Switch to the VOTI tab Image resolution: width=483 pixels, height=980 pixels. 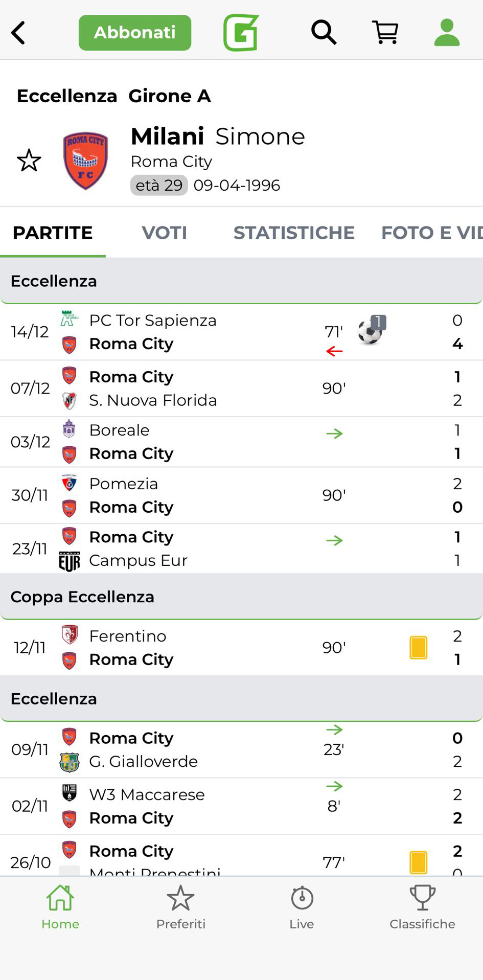tap(164, 233)
